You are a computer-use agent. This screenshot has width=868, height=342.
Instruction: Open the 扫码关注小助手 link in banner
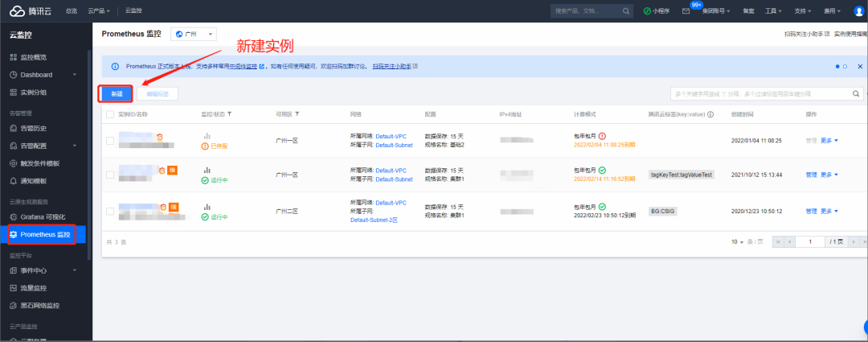394,66
